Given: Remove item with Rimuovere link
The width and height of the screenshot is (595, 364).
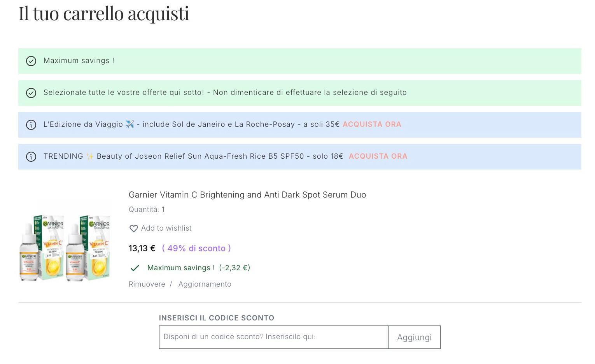Looking at the screenshot, I should pyautogui.click(x=147, y=284).
